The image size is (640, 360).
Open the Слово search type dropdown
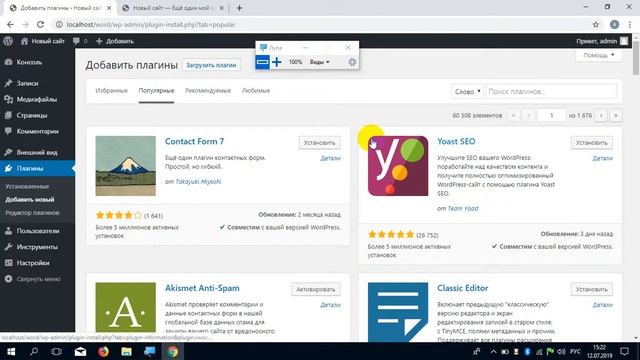[x=467, y=91]
